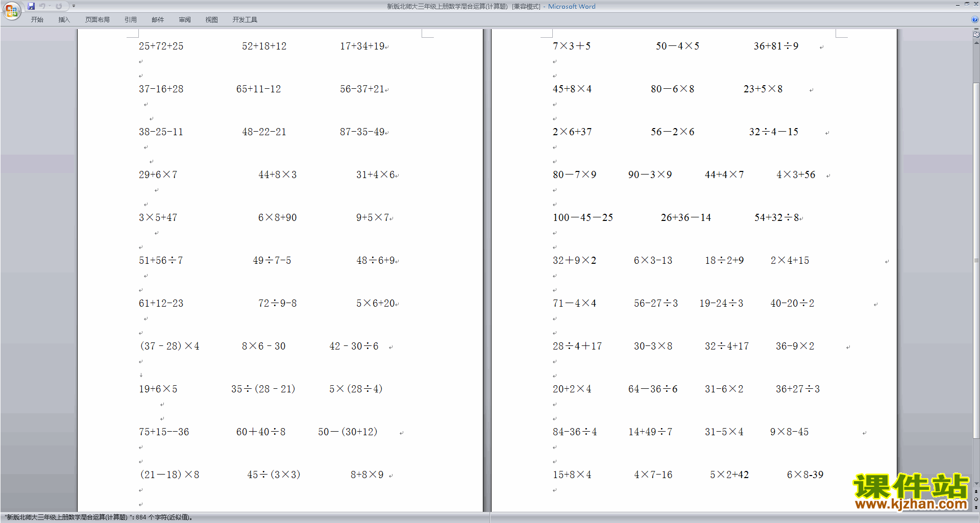Click the expression 26+36-14
This screenshot has height=523, width=980.
[x=685, y=217]
